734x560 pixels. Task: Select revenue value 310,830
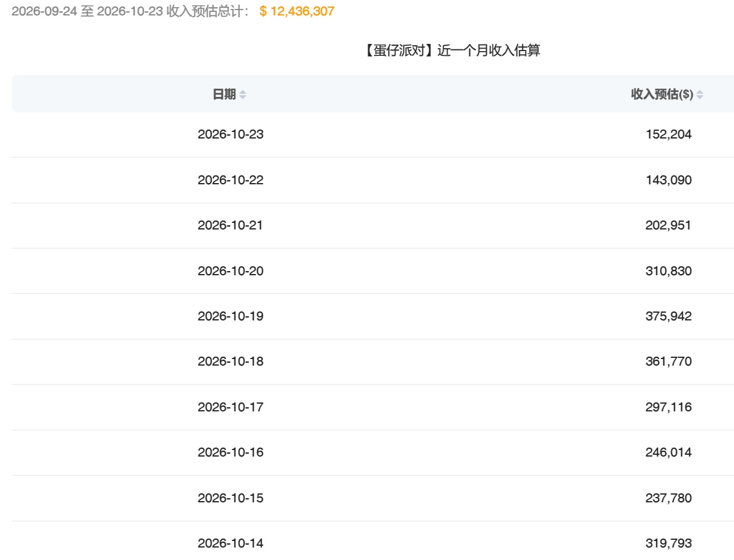click(x=669, y=270)
